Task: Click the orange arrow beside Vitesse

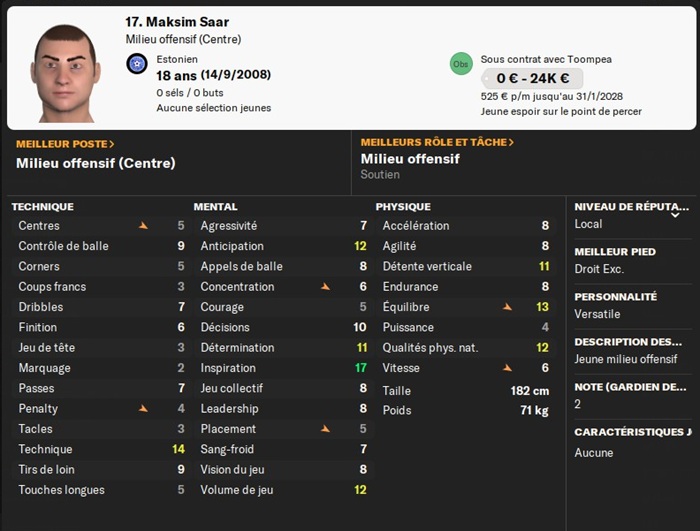Action: (x=507, y=368)
